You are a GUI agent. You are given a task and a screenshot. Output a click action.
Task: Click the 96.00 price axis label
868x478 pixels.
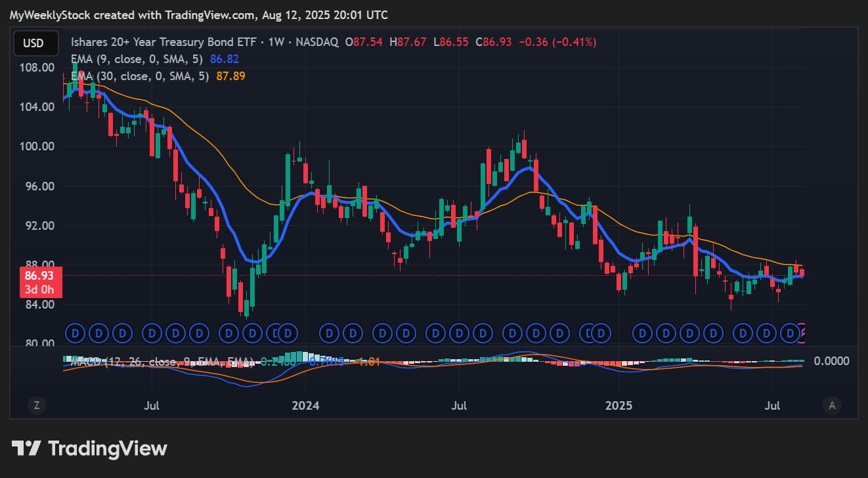40,186
